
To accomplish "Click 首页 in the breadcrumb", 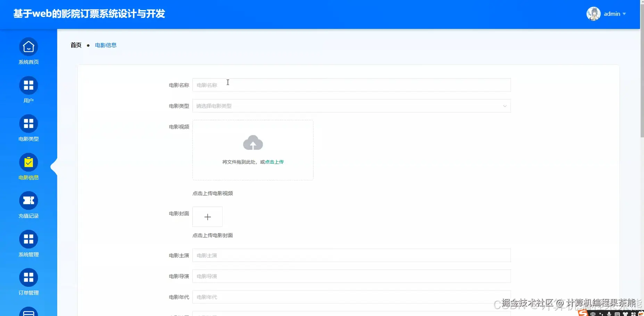I will (75, 45).
